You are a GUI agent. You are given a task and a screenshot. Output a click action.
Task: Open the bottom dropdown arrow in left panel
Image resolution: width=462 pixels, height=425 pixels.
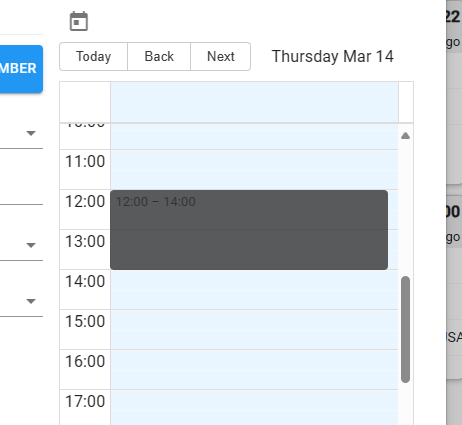click(x=31, y=301)
